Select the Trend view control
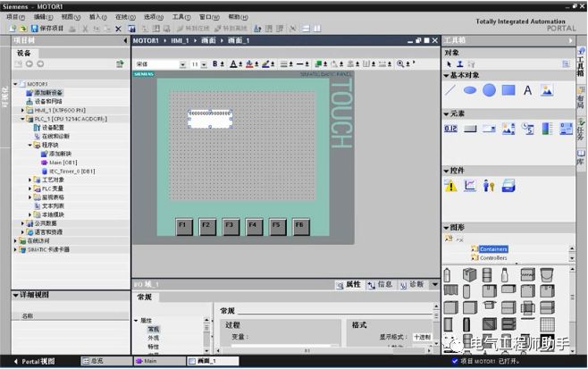Screen dimensions: 588x369 coord(469,186)
